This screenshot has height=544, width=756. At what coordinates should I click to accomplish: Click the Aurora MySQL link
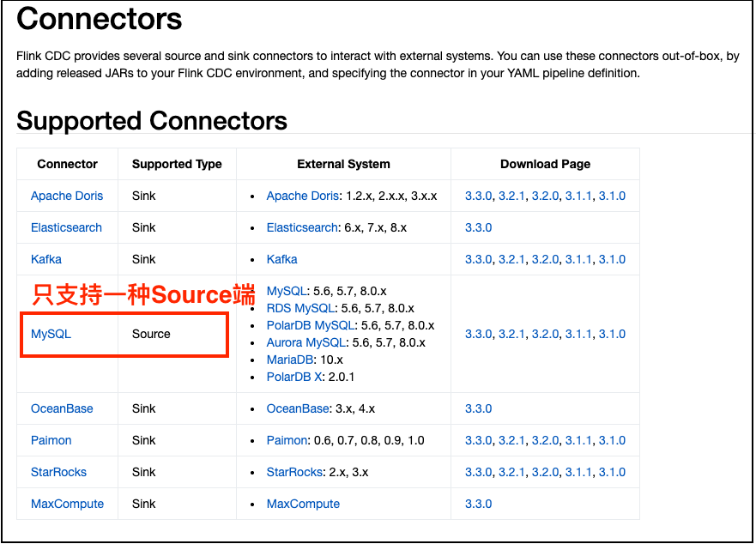(306, 342)
